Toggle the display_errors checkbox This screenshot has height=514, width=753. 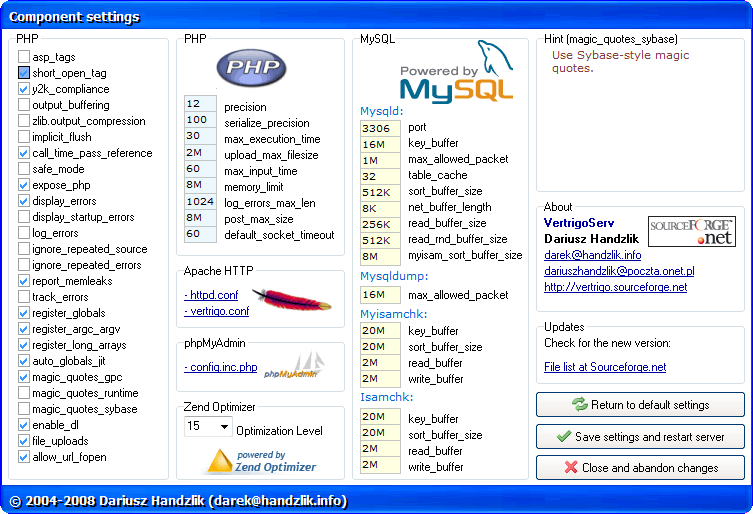pos(24,201)
